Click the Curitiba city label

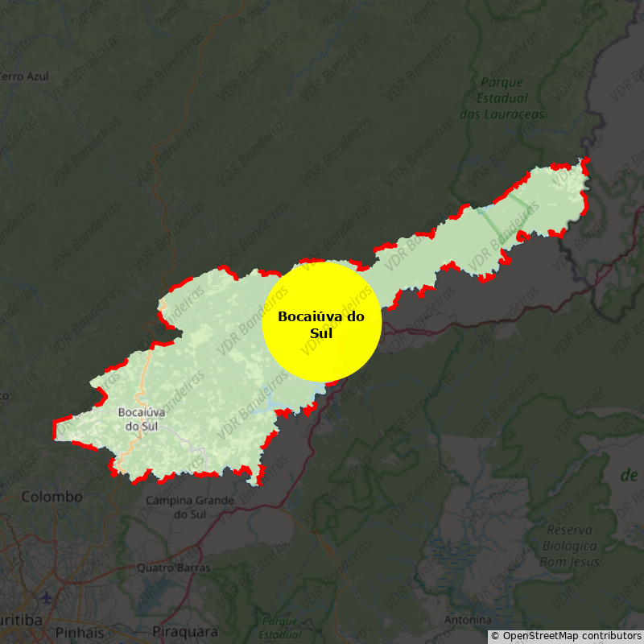click(20, 620)
